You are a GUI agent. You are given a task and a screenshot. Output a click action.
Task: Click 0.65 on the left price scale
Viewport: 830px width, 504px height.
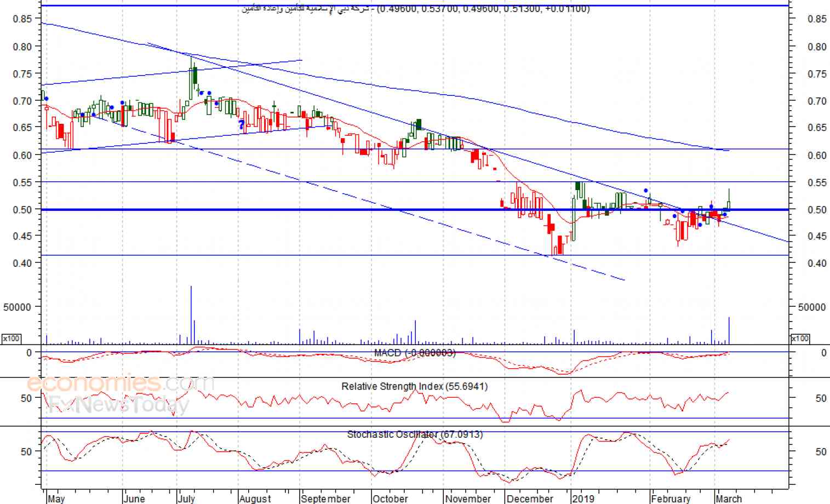(x=22, y=128)
